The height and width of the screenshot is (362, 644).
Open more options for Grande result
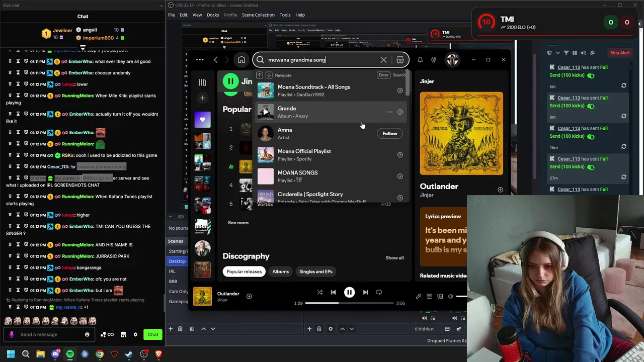pyautogui.click(x=389, y=112)
